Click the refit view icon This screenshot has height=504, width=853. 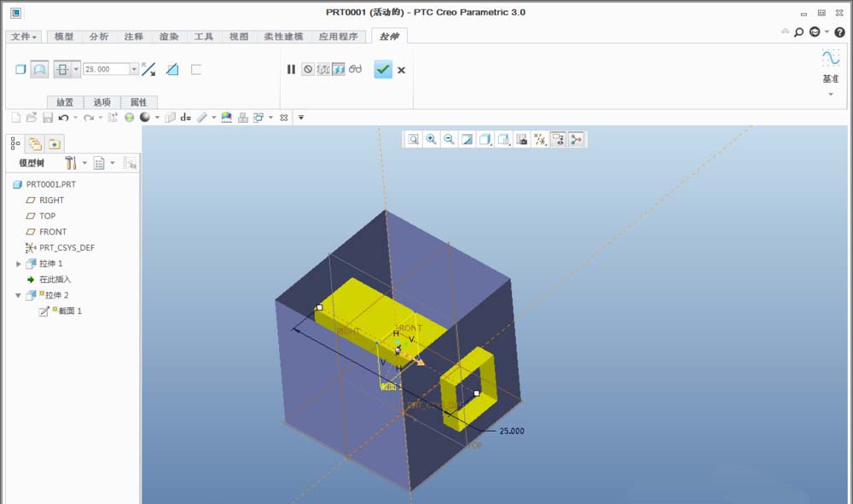click(414, 140)
